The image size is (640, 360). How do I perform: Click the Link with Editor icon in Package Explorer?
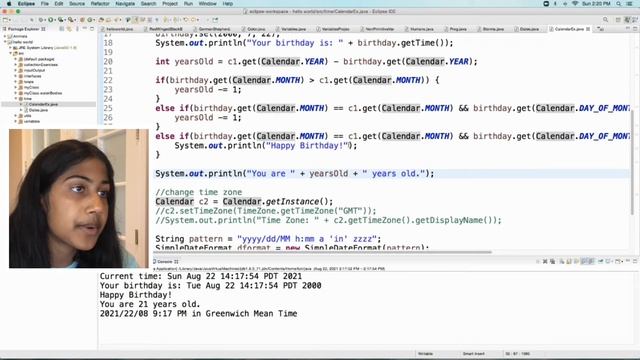(69, 29)
